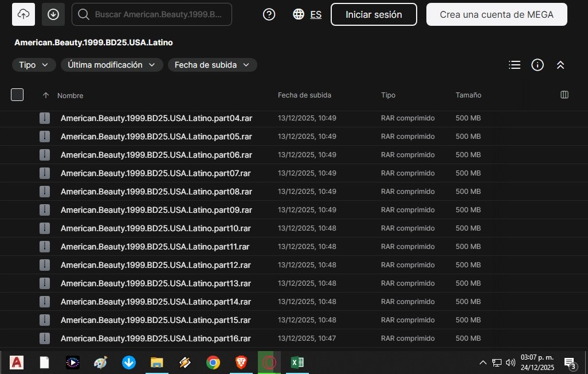The image size is (588, 374).
Task: Open Brave browser from taskbar
Action: 241,363
